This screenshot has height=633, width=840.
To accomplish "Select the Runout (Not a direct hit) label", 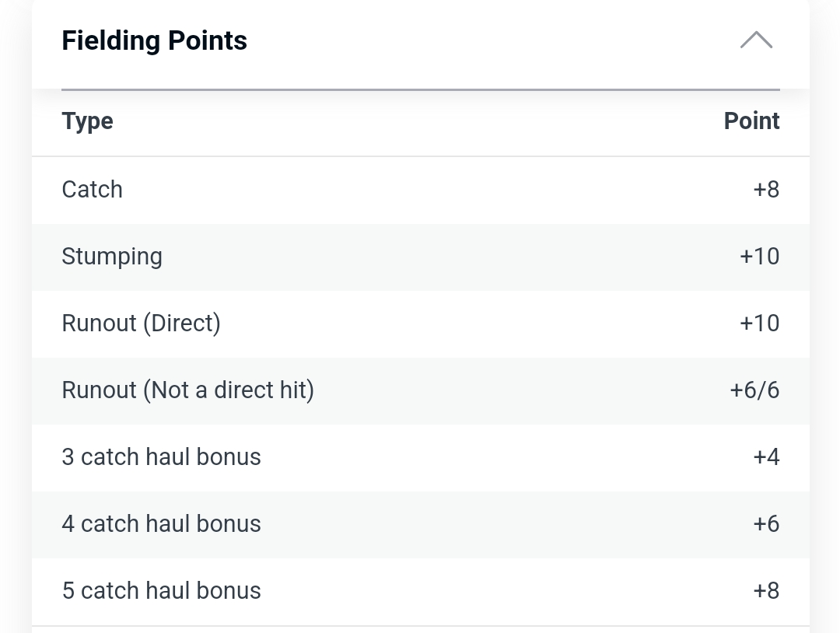I will [x=187, y=390].
